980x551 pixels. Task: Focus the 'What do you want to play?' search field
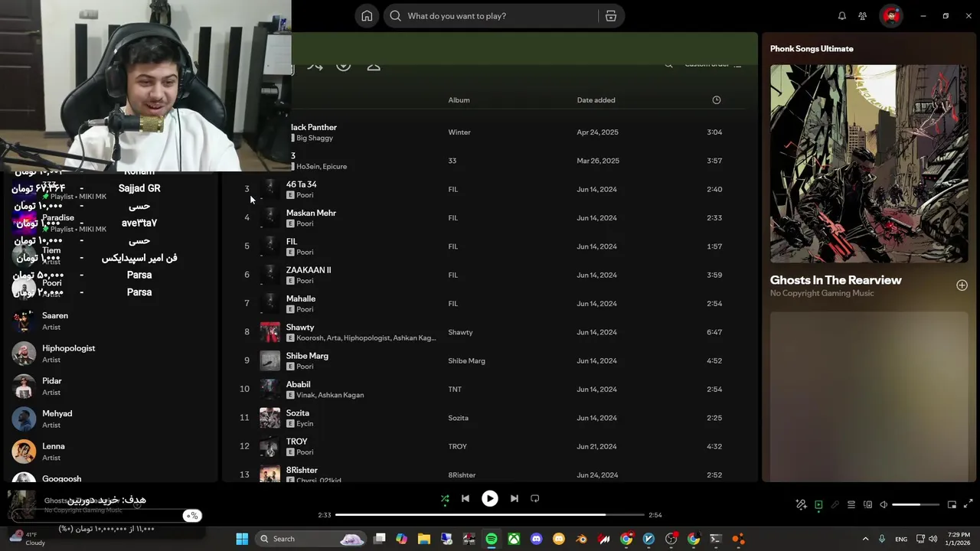coord(490,16)
